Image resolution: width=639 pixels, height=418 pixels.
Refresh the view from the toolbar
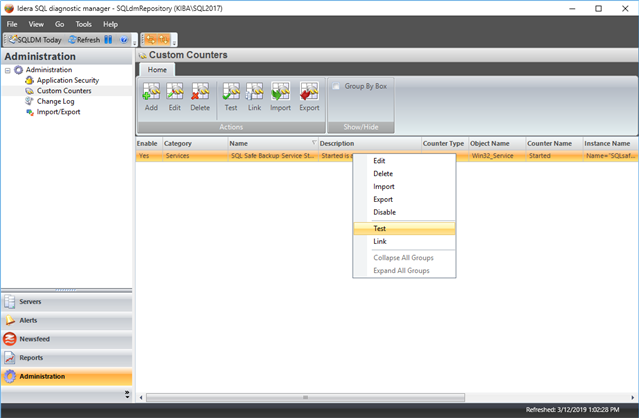tap(84, 40)
